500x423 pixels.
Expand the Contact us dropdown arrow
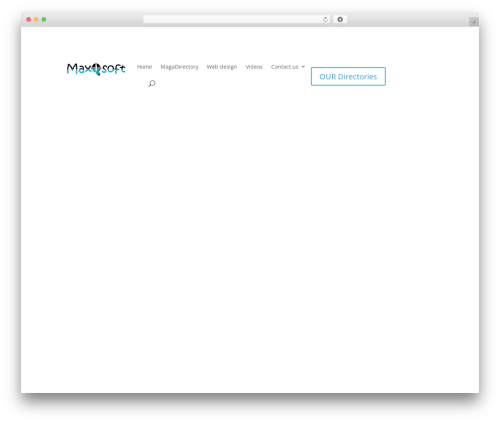click(303, 67)
